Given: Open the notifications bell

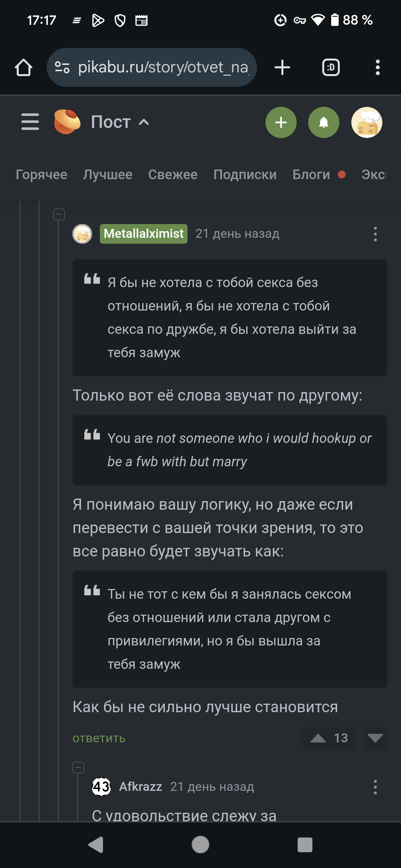Looking at the screenshot, I should [x=324, y=122].
